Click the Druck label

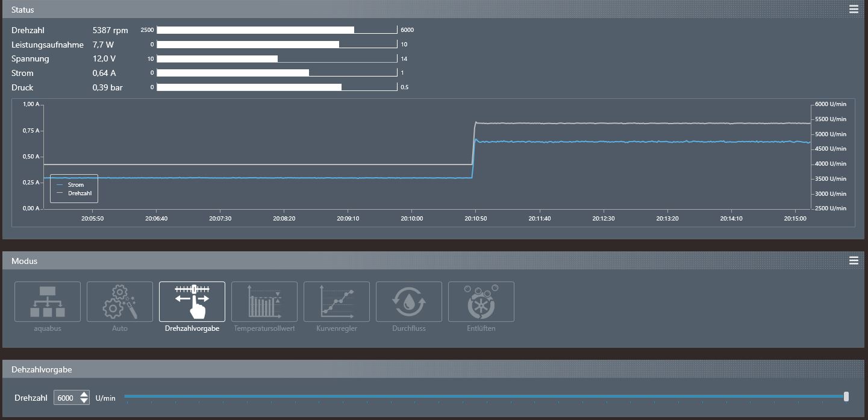click(22, 88)
